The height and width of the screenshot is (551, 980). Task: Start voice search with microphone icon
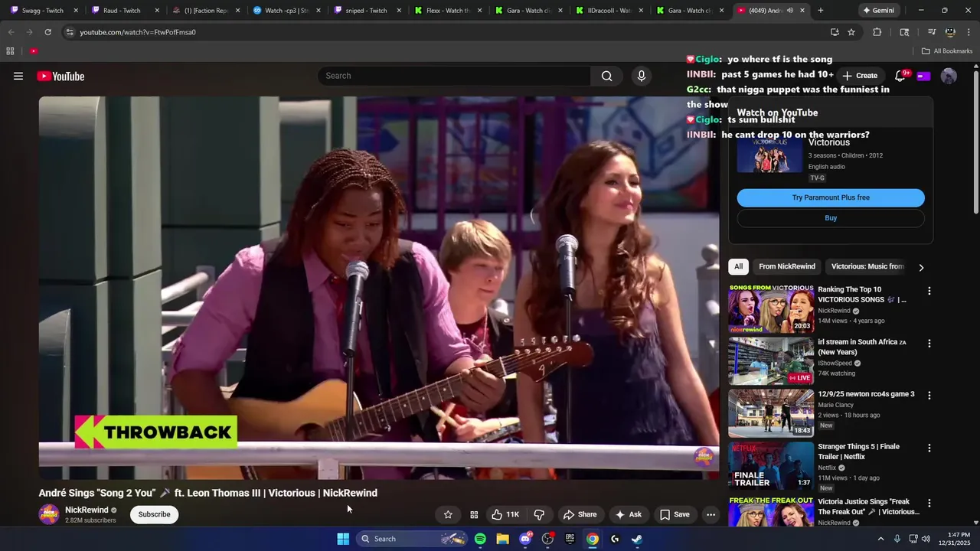[642, 76]
